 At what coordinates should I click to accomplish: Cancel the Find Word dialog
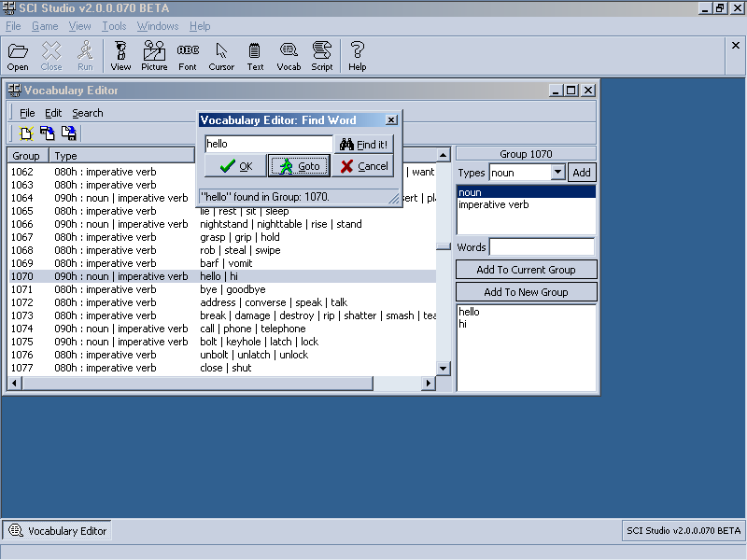point(363,166)
